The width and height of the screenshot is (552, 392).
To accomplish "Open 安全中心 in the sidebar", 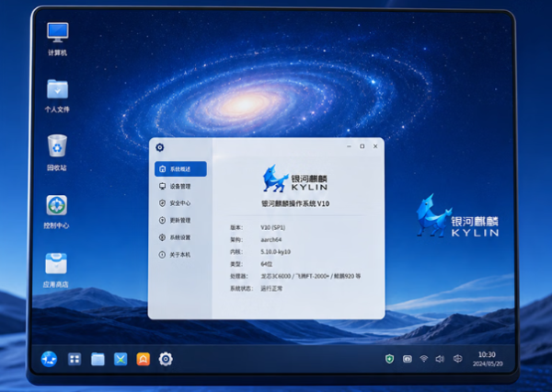I will (x=180, y=203).
